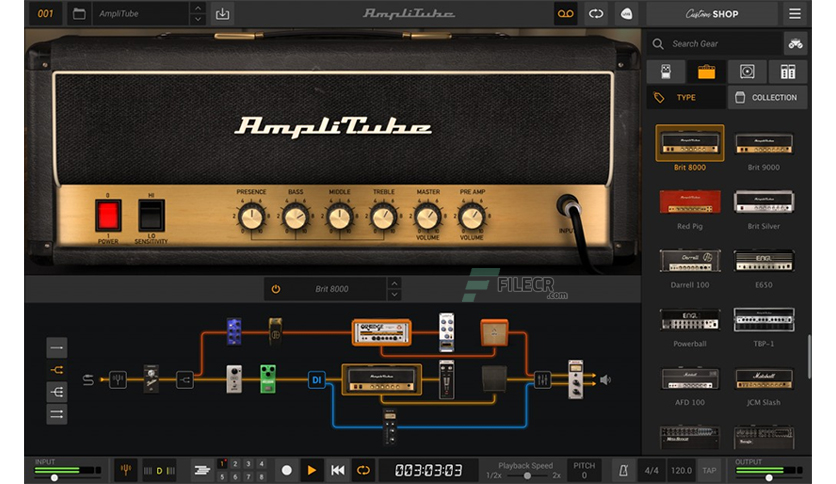Show amplifier category in the gear browser
The height and width of the screenshot is (484, 836).
[x=706, y=71]
